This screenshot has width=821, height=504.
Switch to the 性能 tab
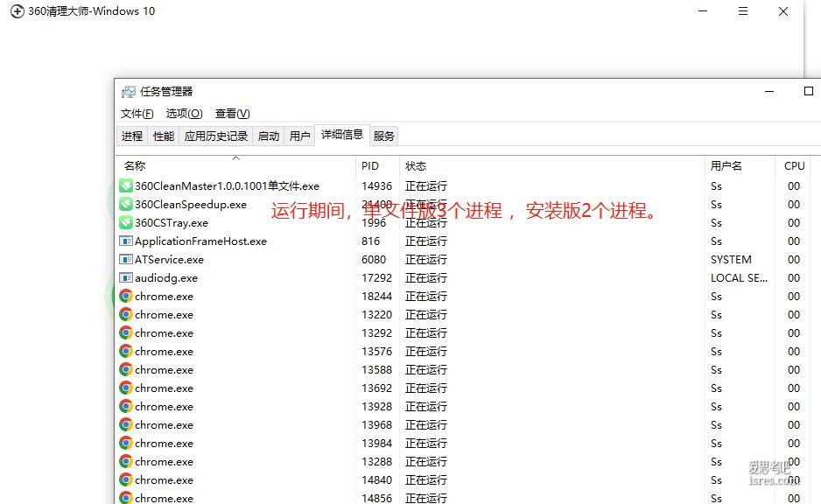click(x=164, y=136)
